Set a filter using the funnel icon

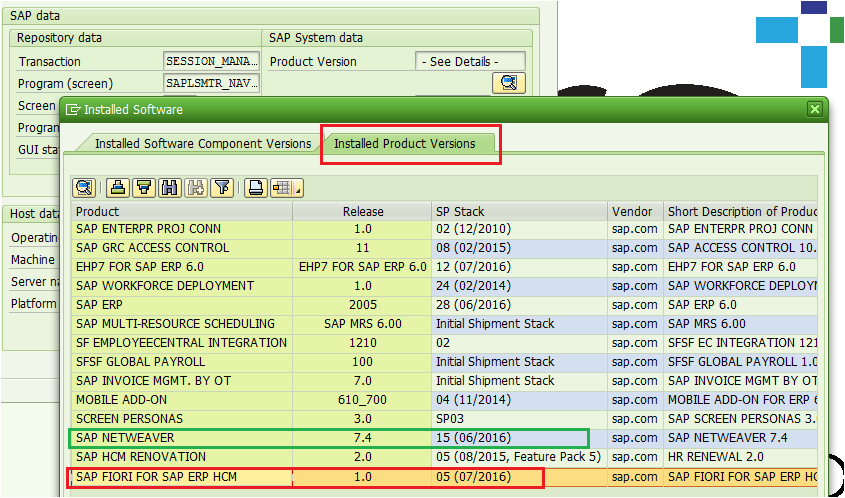pyautogui.click(x=221, y=188)
